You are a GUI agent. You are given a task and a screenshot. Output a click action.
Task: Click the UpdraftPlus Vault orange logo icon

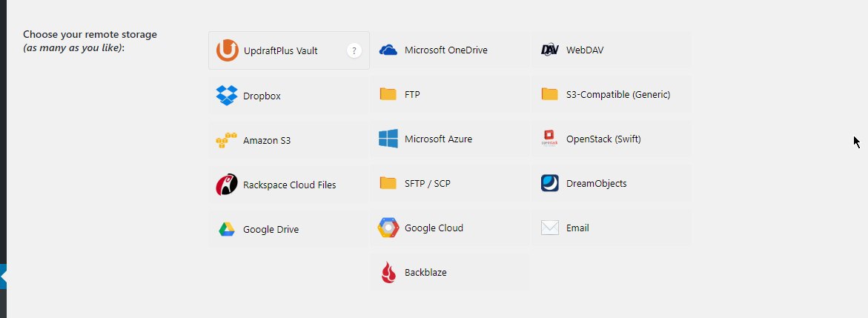click(x=227, y=50)
